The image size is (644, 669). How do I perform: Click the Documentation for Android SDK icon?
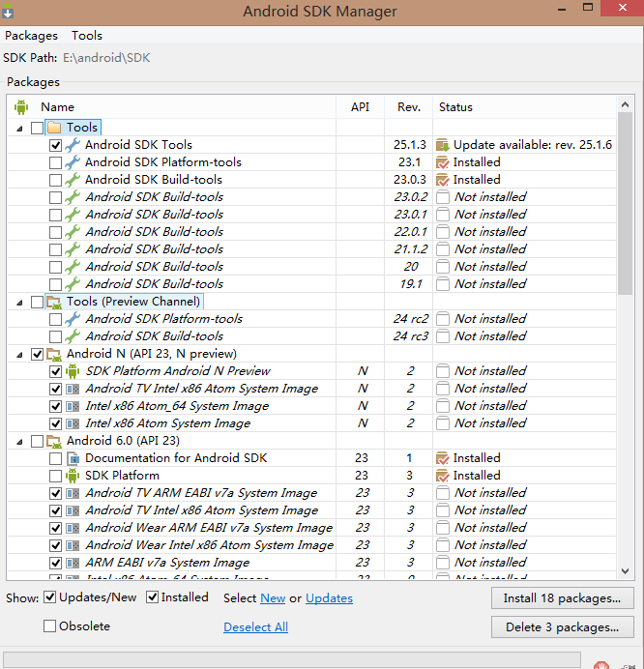(73, 458)
